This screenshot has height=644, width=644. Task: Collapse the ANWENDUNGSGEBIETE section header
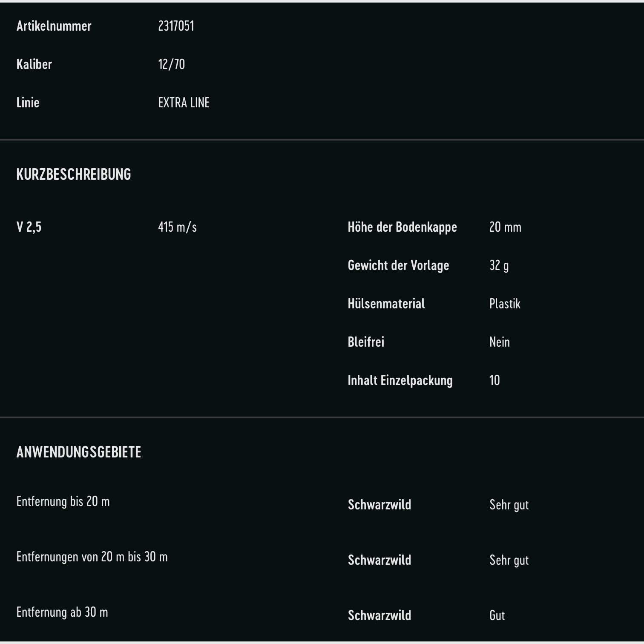pos(78,452)
